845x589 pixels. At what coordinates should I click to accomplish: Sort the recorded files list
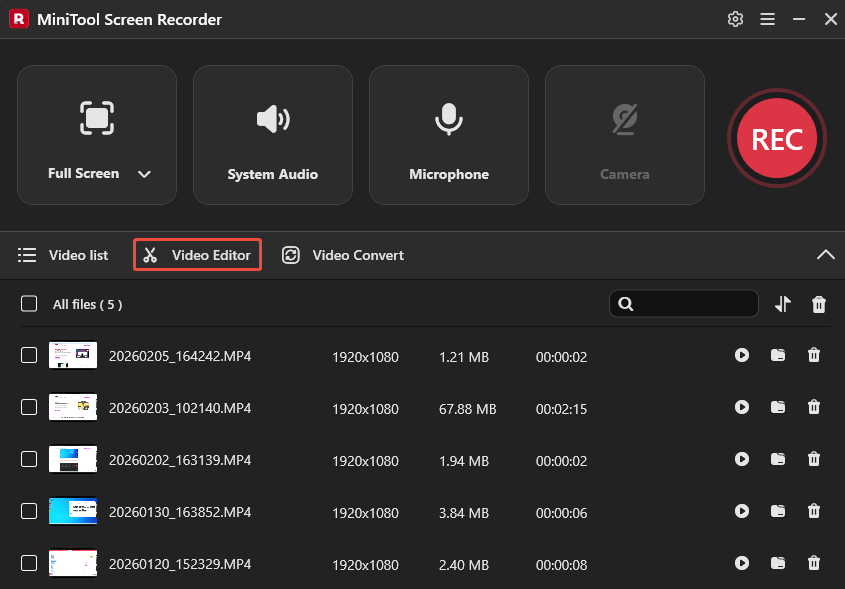(783, 303)
